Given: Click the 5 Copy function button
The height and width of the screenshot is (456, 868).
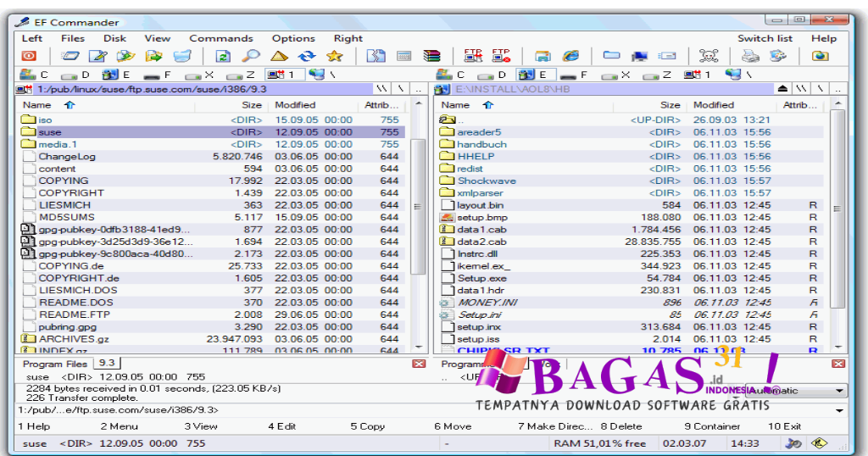Looking at the screenshot, I should (368, 426).
